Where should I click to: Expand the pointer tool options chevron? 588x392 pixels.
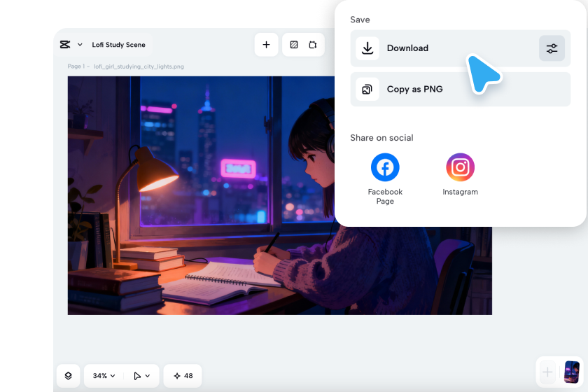point(148,375)
